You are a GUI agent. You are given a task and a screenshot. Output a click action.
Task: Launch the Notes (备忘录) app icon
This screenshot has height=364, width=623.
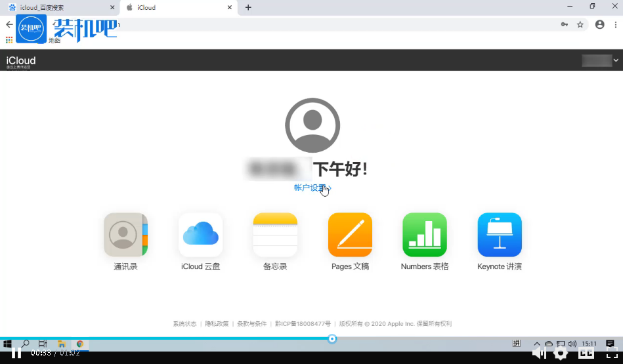click(275, 235)
